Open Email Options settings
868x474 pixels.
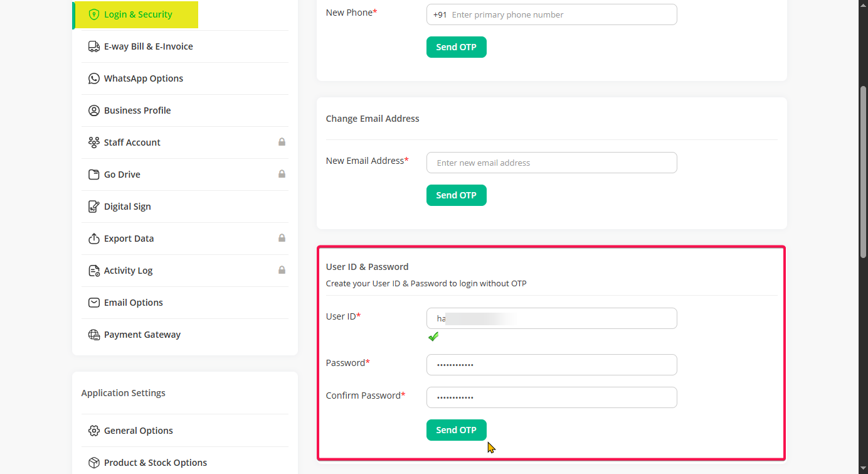coord(133,303)
